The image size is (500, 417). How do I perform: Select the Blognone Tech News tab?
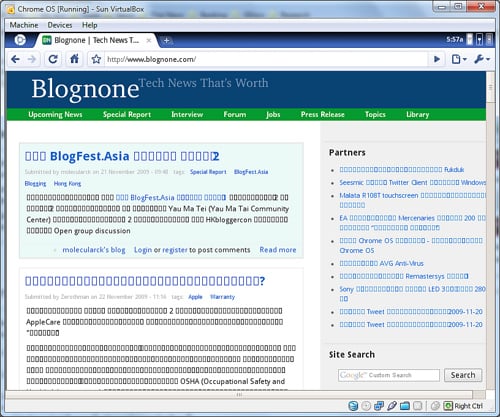coord(96,40)
